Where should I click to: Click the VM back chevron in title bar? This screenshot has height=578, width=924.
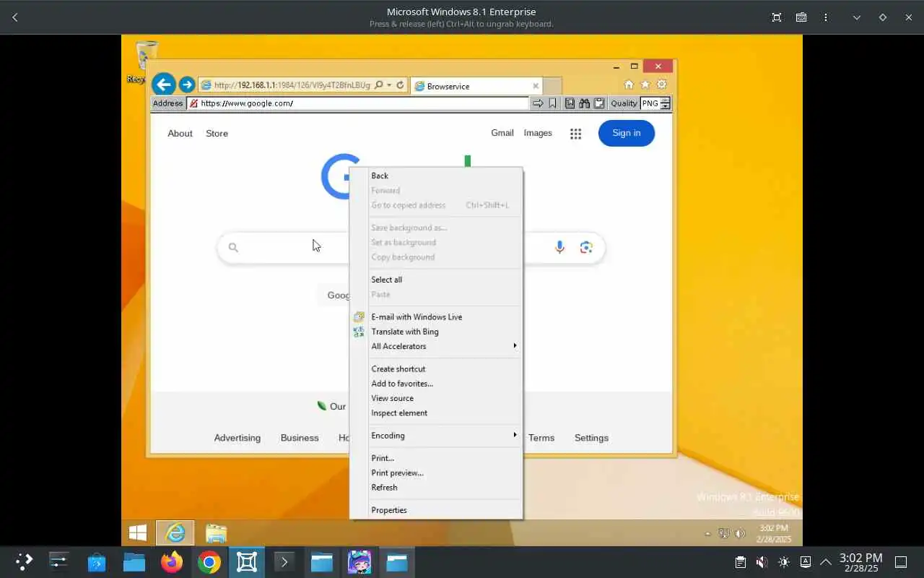click(x=15, y=17)
